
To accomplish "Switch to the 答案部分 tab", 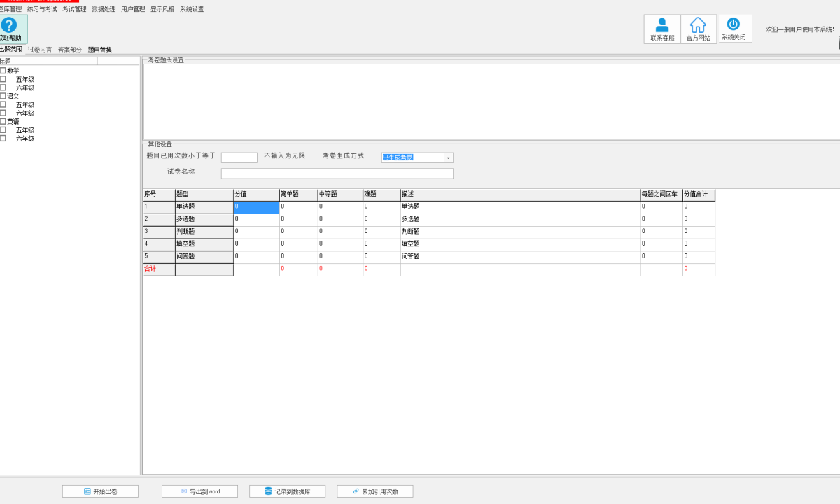I will 70,50.
